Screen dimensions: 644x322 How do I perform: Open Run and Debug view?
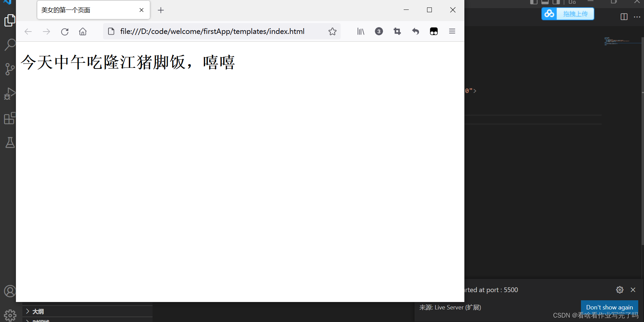[x=10, y=94]
